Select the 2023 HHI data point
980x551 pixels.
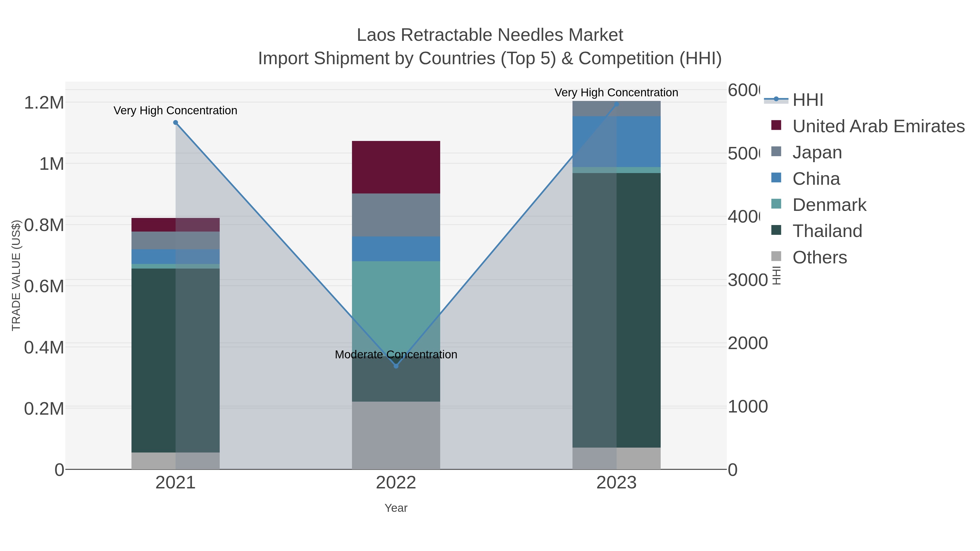pyautogui.click(x=616, y=104)
